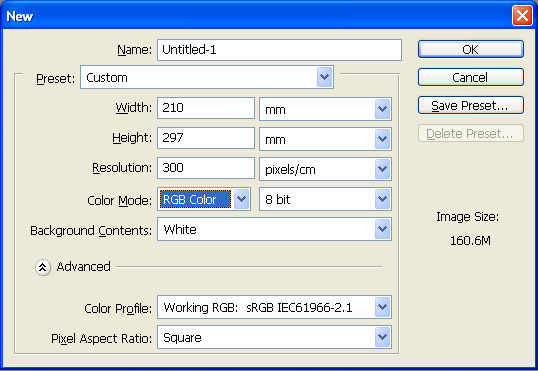Open the Preset dropdown showing Custom
Viewport: 538px width, 371px height.
(x=207, y=77)
